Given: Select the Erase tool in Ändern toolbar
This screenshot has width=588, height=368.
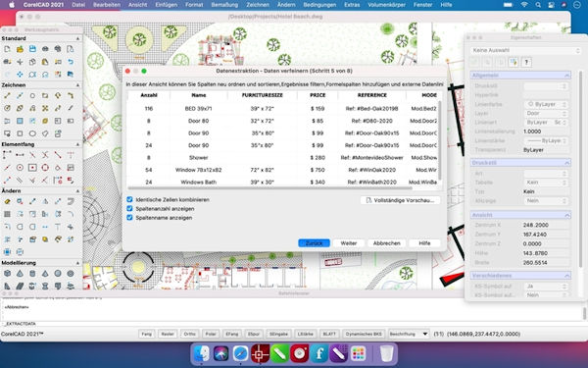Looking at the screenshot, I should pos(7,201).
